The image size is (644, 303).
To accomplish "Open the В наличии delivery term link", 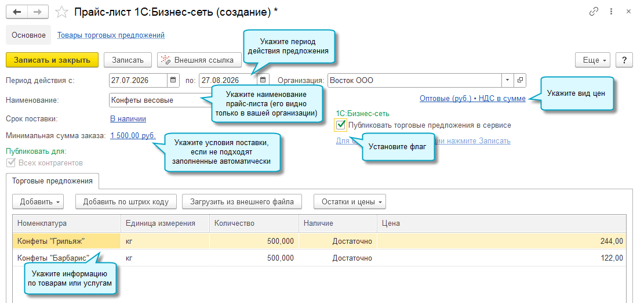I will tap(128, 119).
